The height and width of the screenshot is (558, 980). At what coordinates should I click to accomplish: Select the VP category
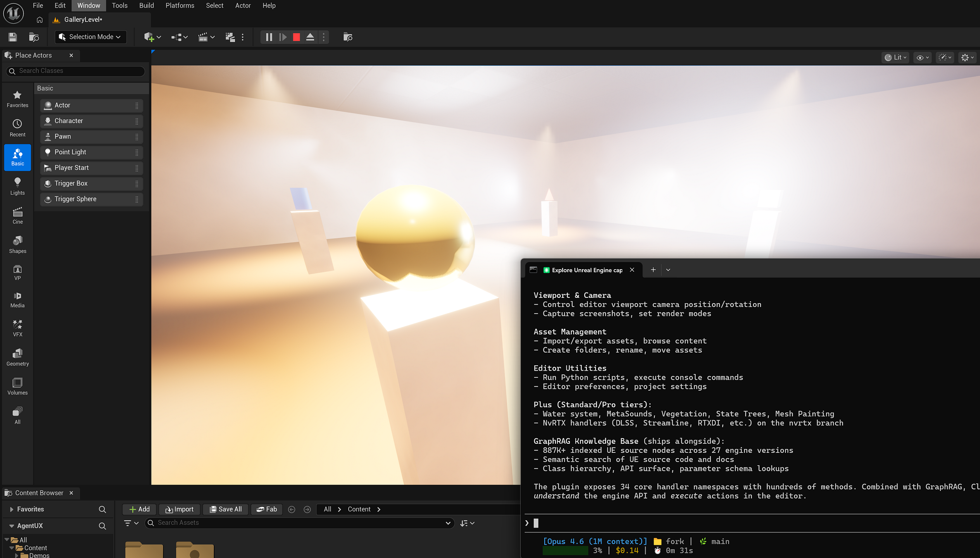[x=17, y=273]
